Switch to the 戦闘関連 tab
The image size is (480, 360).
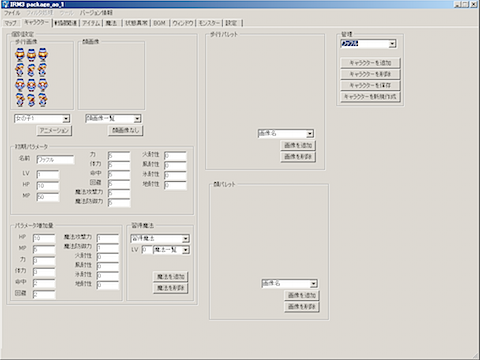[66, 23]
